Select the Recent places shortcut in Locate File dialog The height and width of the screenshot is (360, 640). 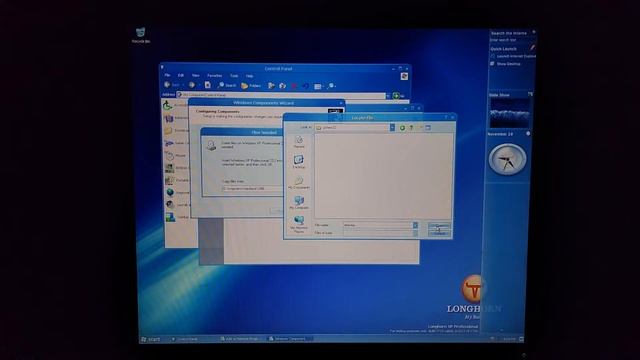pos(299,142)
